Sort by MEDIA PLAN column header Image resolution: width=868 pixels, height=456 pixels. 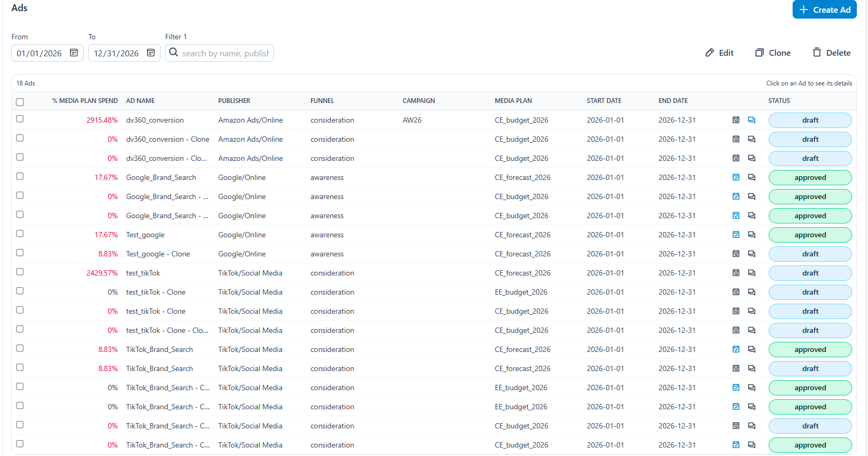[x=513, y=101]
